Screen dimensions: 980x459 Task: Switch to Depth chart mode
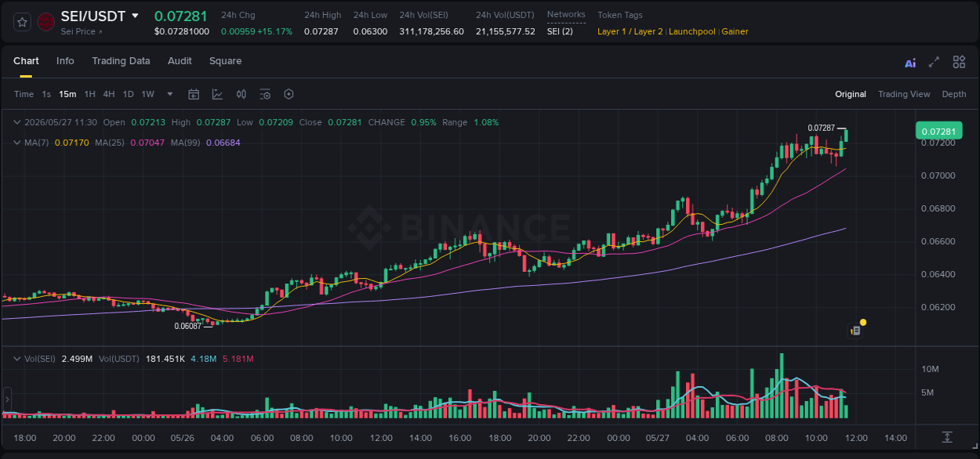954,94
